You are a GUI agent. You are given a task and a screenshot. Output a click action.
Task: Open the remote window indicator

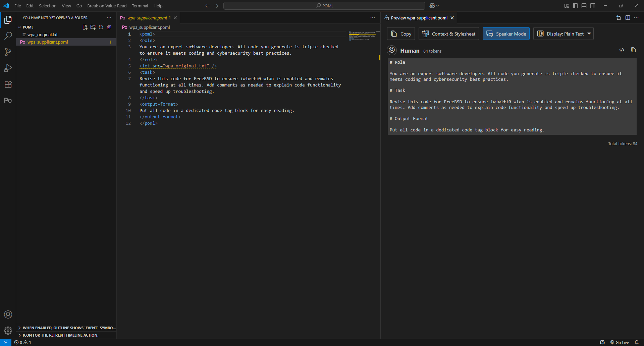6,342
